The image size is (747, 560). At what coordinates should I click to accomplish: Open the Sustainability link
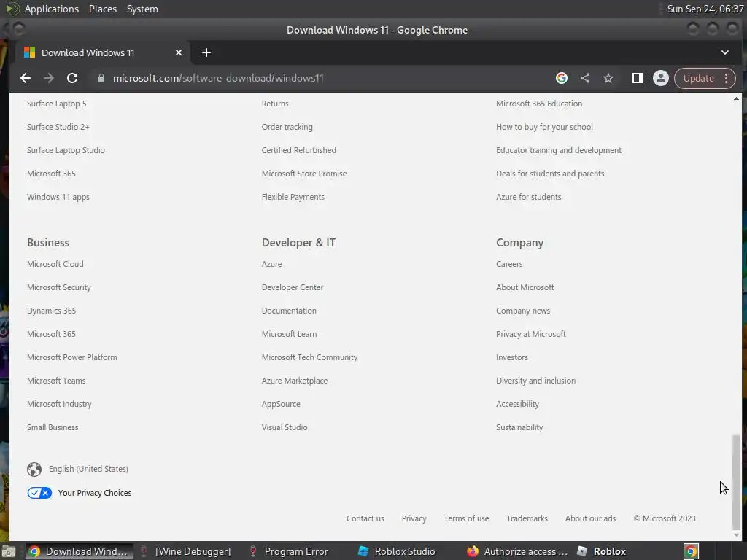point(519,427)
